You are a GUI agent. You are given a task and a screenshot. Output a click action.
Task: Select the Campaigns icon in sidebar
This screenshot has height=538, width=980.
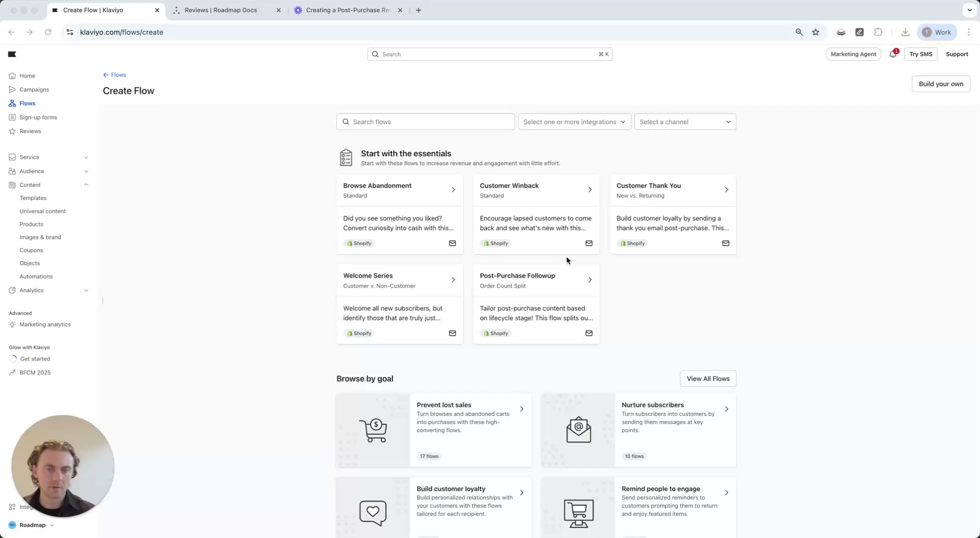[x=12, y=89]
